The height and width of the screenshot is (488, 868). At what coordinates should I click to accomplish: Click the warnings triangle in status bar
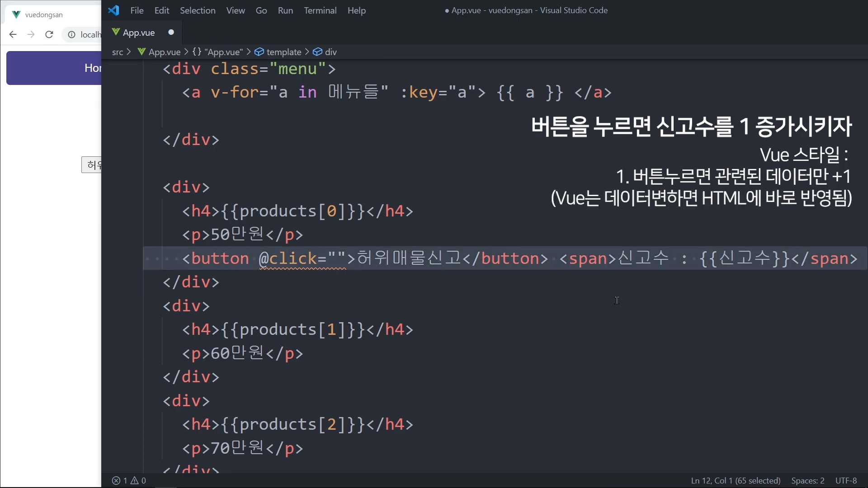(135, 480)
